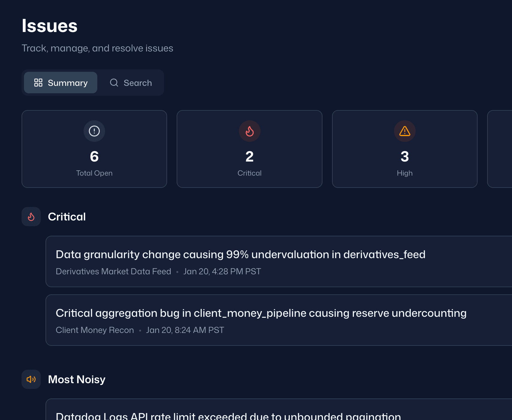This screenshot has height=420, width=512.
Task: Click the Client Money Recon source label
Action: (95, 330)
